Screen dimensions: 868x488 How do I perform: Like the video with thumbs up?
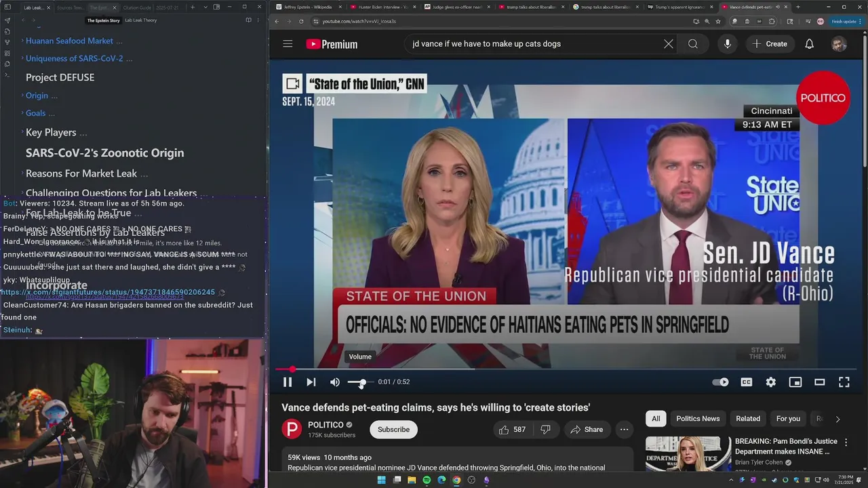click(x=512, y=430)
